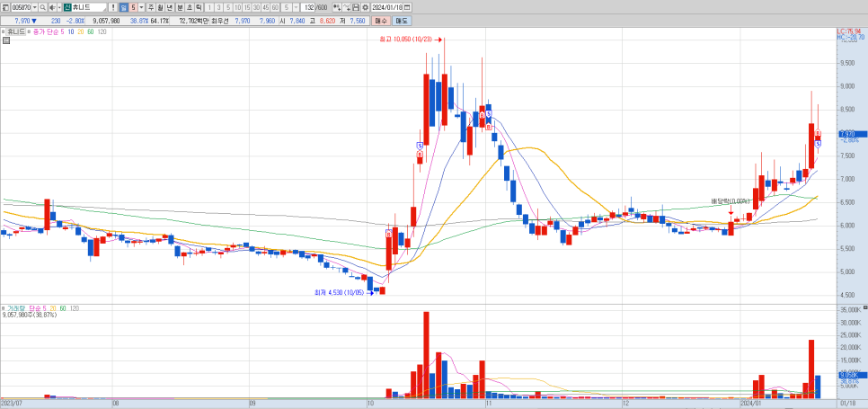Click the highlighted 5 period button

(133, 7)
